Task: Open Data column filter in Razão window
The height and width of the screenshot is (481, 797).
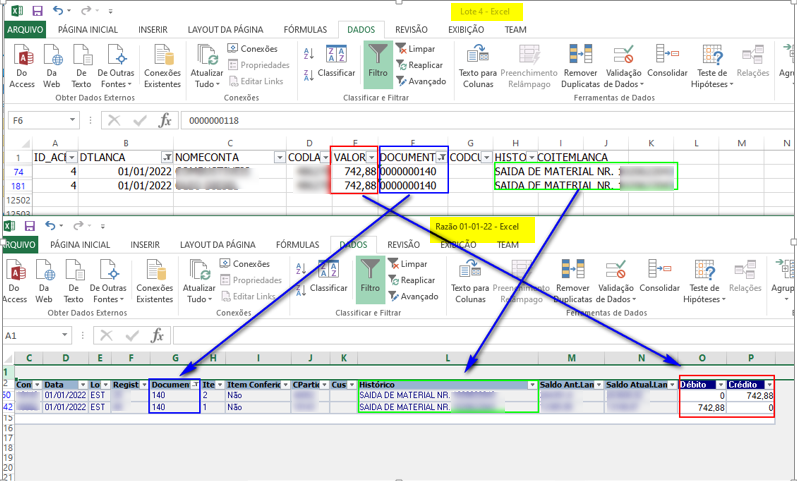Action: point(83,385)
